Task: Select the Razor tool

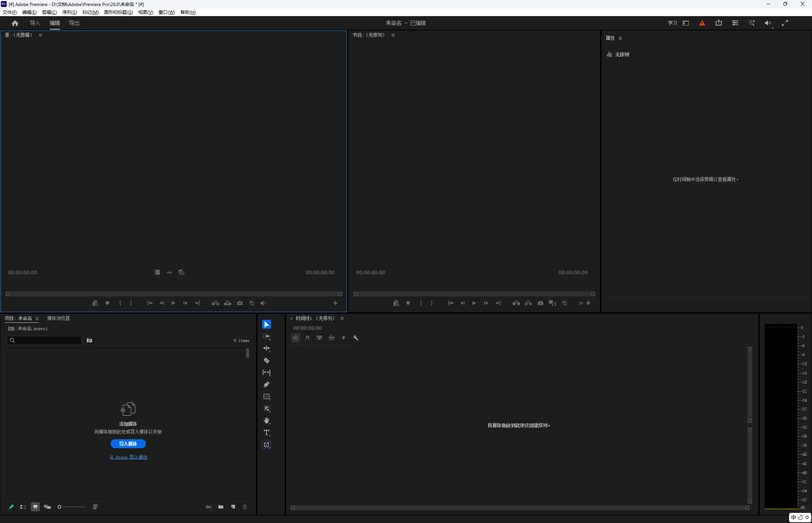Action: point(267,361)
